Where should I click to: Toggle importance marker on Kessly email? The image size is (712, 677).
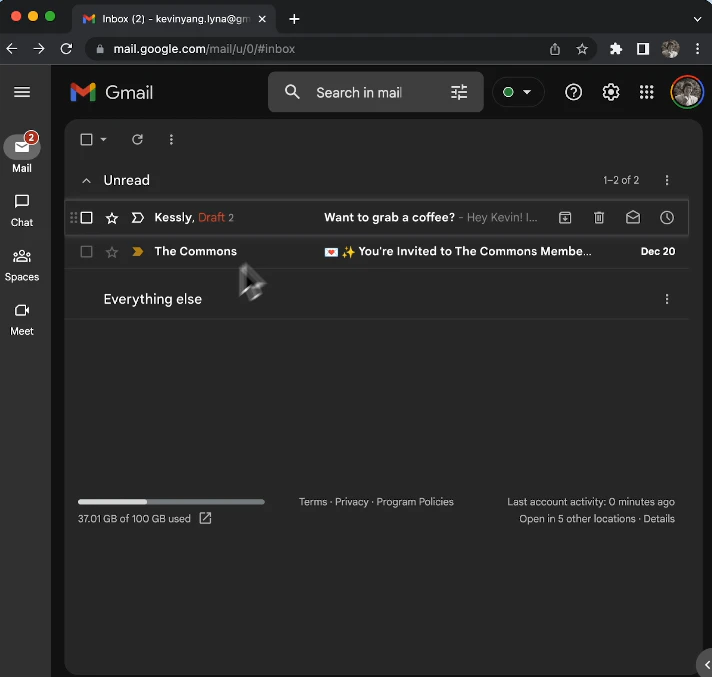pyautogui.click(x=138, y=217)
